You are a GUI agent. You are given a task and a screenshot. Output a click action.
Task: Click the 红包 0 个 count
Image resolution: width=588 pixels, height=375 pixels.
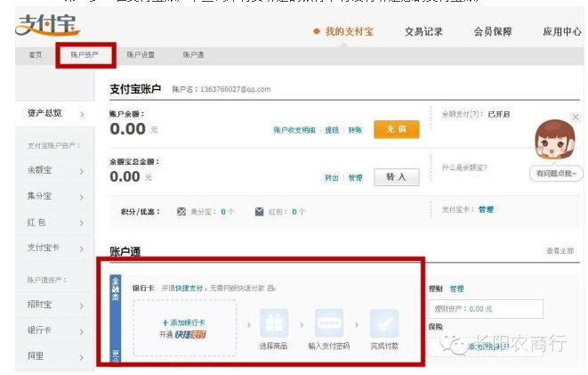click(298, 212)
